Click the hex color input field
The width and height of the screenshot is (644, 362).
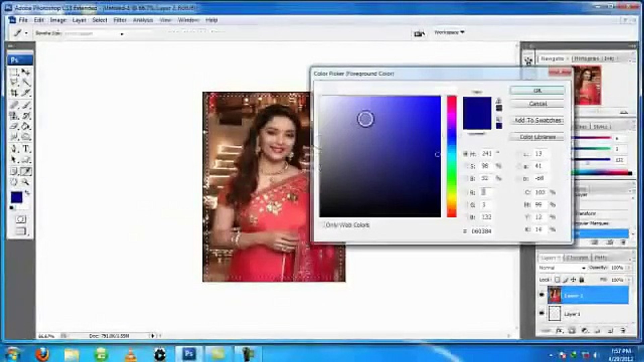click(x=482, y=231)
